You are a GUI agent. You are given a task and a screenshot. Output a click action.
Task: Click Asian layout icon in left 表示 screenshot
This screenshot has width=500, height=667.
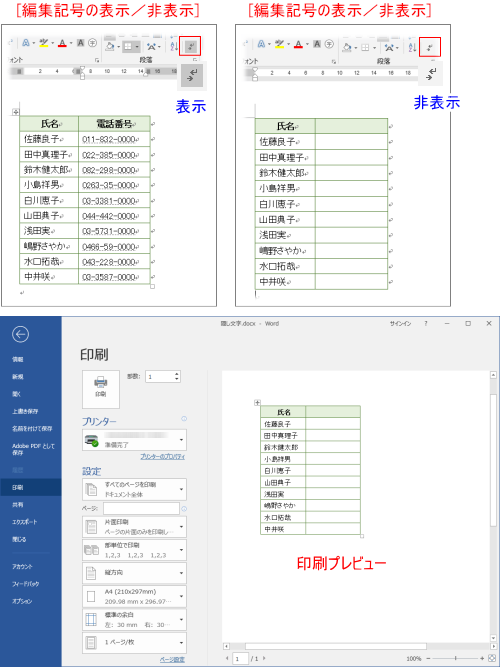coord(151,46)
